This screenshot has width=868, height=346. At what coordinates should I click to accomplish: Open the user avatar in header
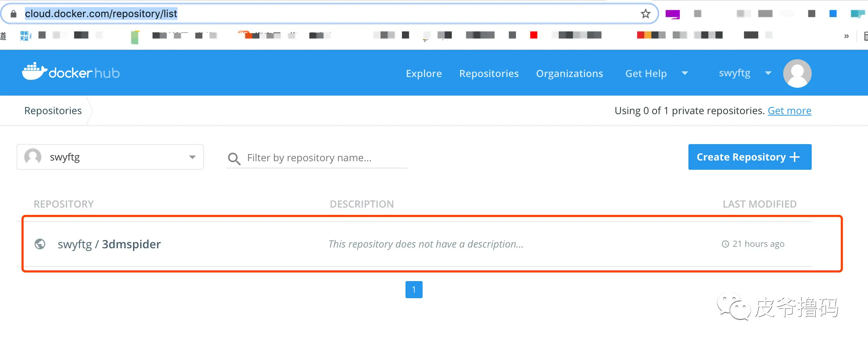point(797,73)
